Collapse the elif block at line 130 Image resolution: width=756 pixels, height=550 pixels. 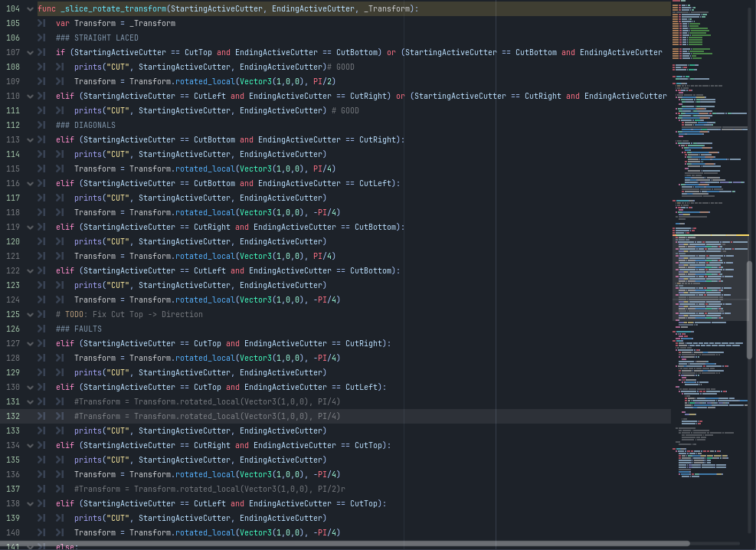(x=30, y=387)
